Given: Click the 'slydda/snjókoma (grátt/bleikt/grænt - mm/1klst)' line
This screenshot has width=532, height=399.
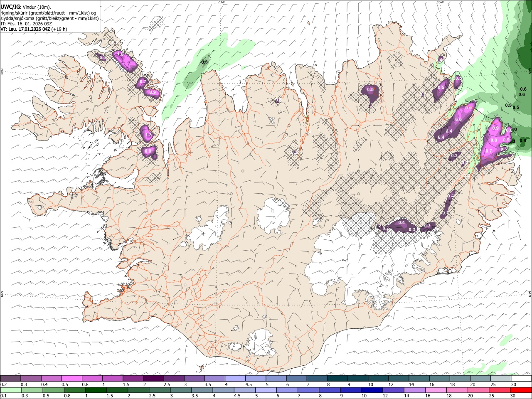Looking at the screenshot, I should 49,18.
